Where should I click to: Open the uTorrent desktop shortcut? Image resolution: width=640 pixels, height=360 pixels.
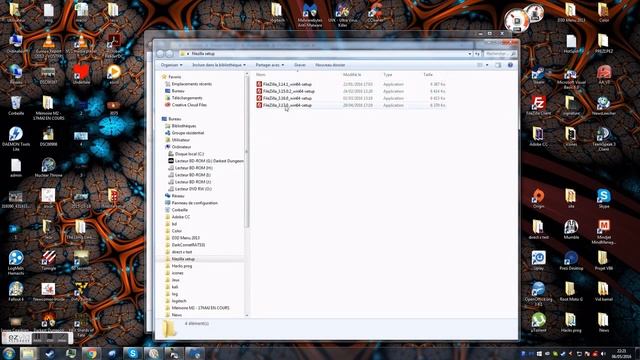point(538,322)
